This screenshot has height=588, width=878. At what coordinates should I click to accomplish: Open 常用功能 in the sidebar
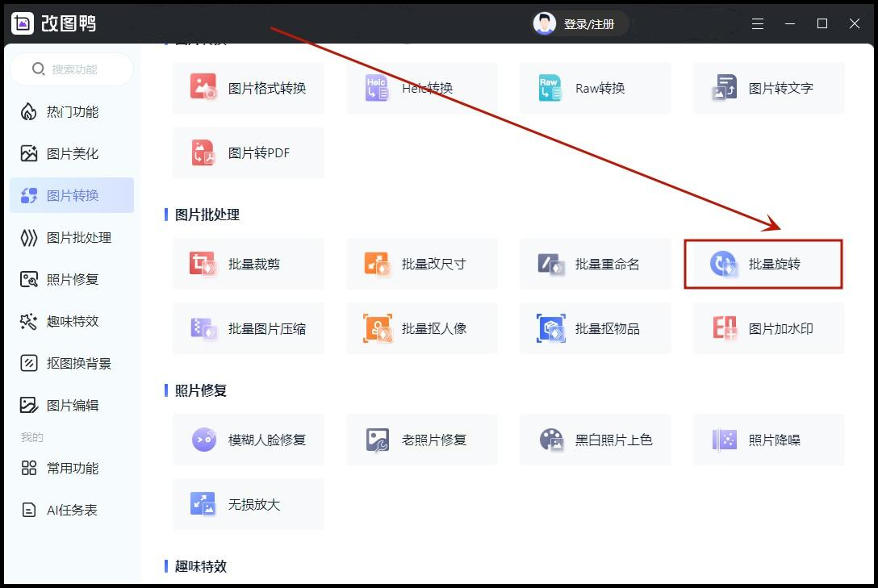72,468
